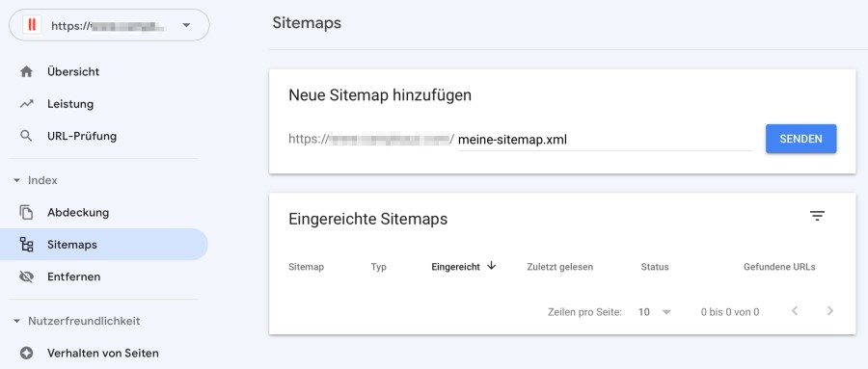Collapse the Nutzerfreundlichkeit section
This screenshot has height=369, width=868.
17,322
